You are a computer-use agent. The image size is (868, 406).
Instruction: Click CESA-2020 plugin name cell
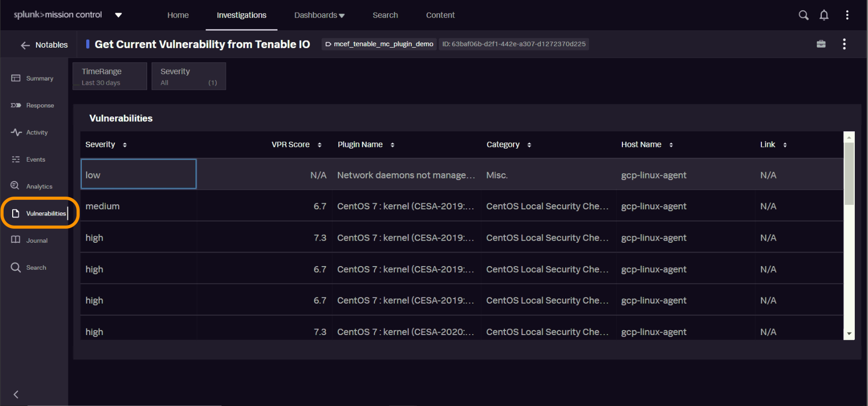[406, 332]
